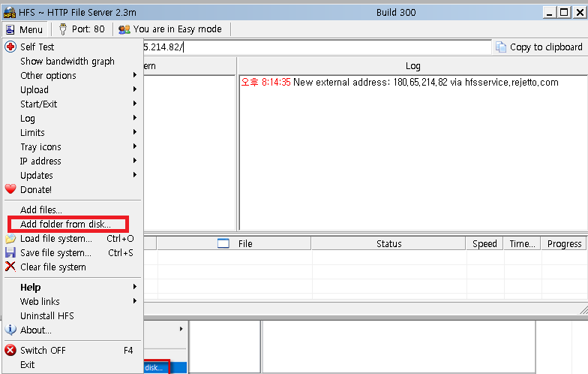Open the IP address submenu
This screenshot has height=374, width=588.
tap(72, 161)
